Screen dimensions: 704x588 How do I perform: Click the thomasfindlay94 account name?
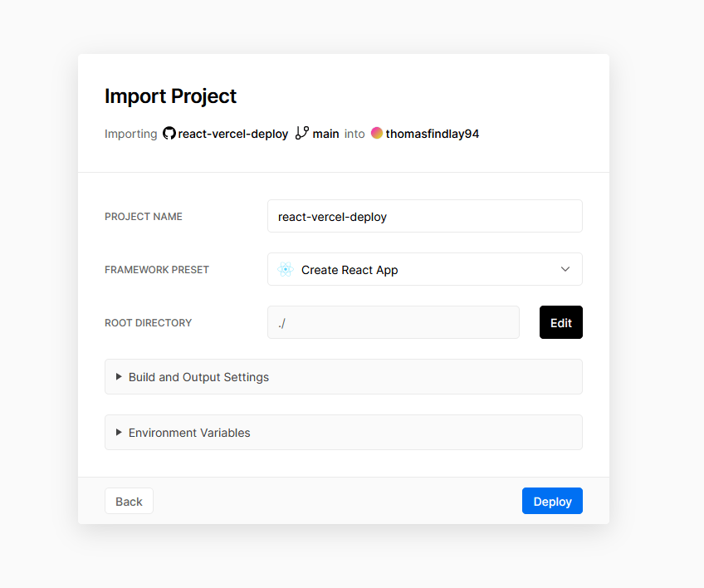click(432, 134)
